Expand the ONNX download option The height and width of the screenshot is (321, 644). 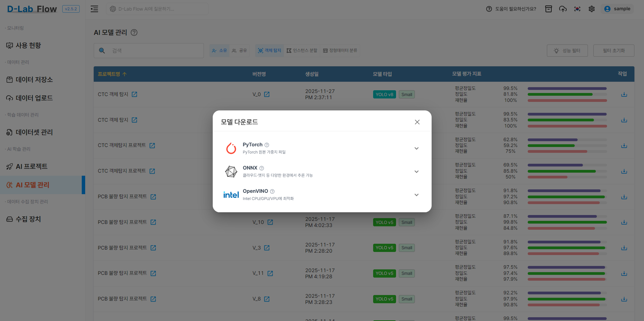416,172
